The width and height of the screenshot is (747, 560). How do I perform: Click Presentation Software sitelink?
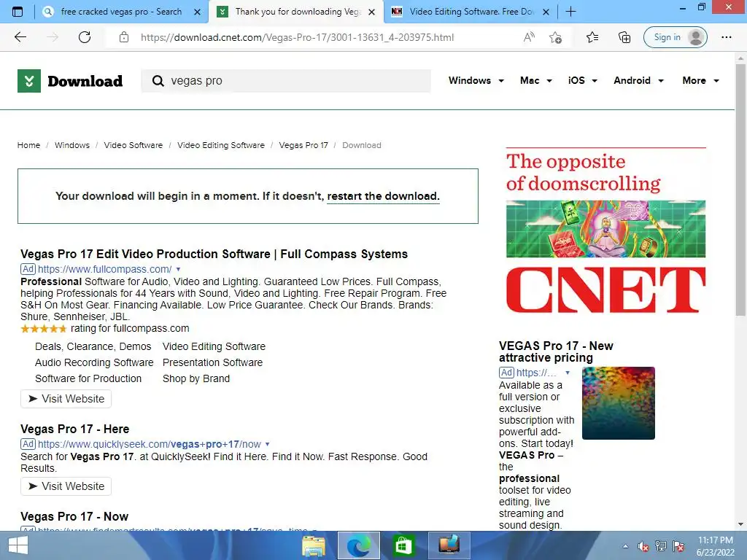click(x=212, y=363)
